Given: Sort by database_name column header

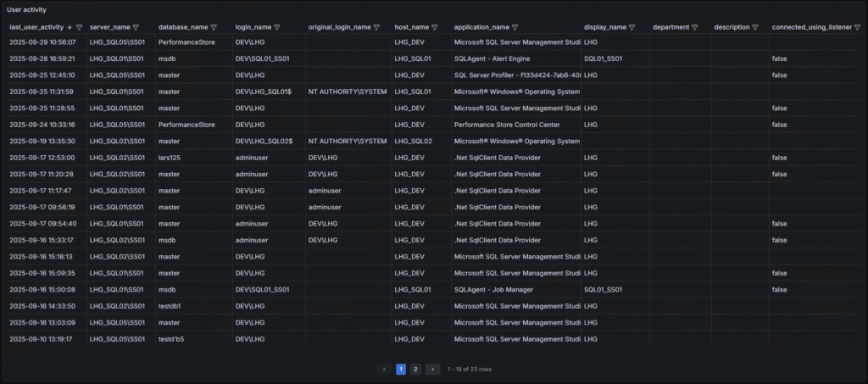Looking at the screenshot, I should pos(183,27).
